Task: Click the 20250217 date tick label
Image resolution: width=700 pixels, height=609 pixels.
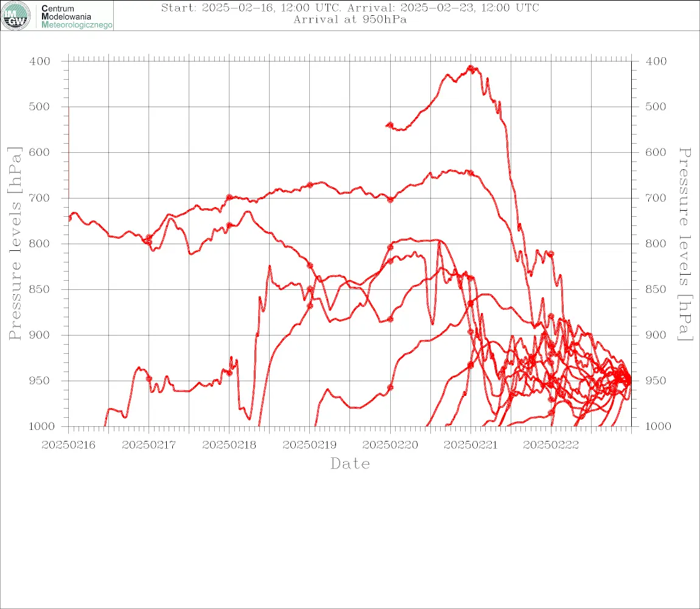Action: 149,445
